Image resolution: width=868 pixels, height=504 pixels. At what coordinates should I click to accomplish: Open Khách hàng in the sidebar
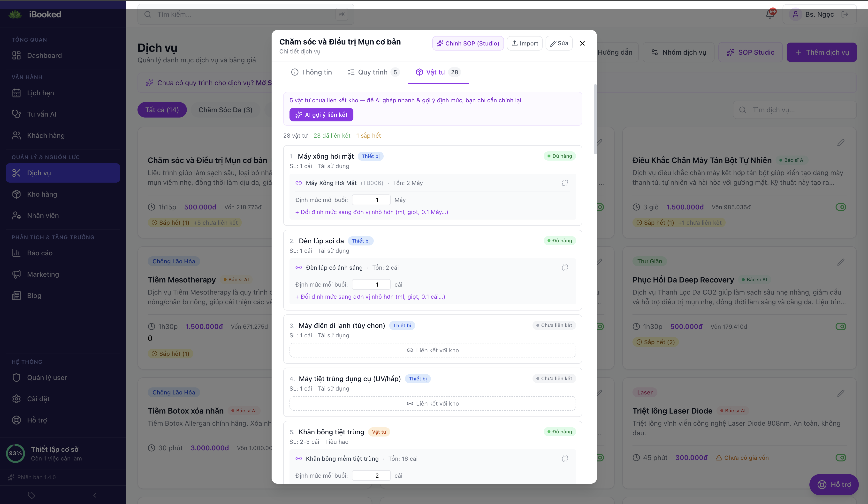click(x=63, y=135)
